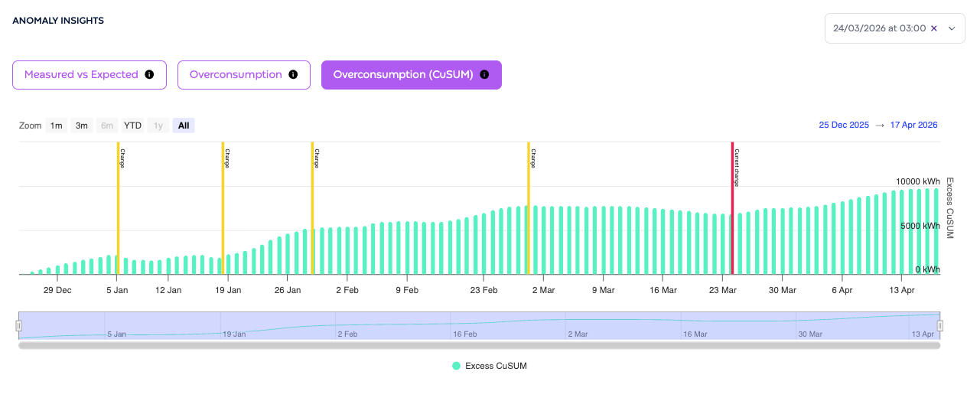
Task: Set zoom to YTD
Action: pos(133,126)
